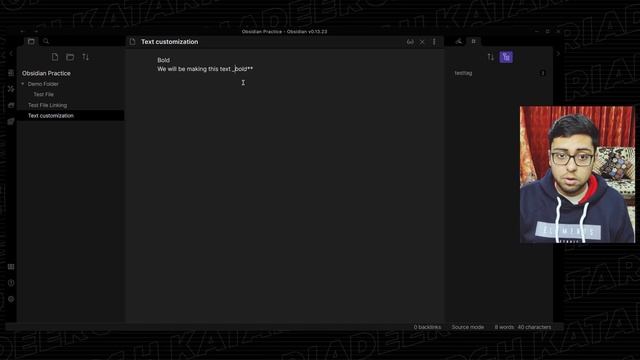Image resolution: width=640 pixels, height=360 pixels.
Task: Open settings gear in the left ribbon
Action: (x=11, y=299)
